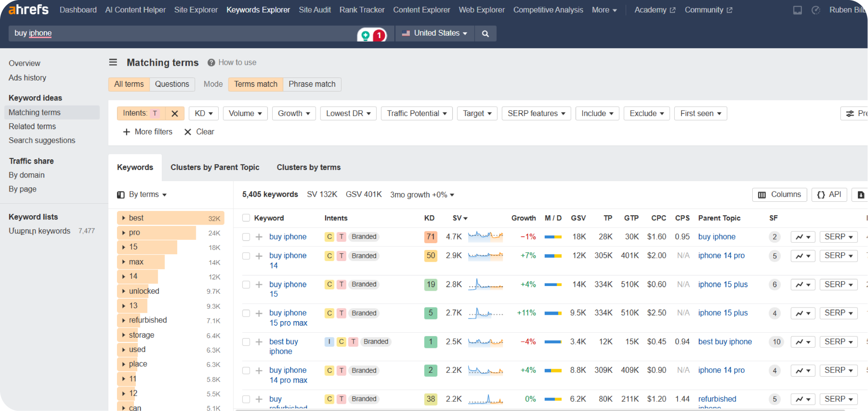Click the M/D distribution bar for buy iphone
This screenshot has height=411, width=868.
[553, 237]
